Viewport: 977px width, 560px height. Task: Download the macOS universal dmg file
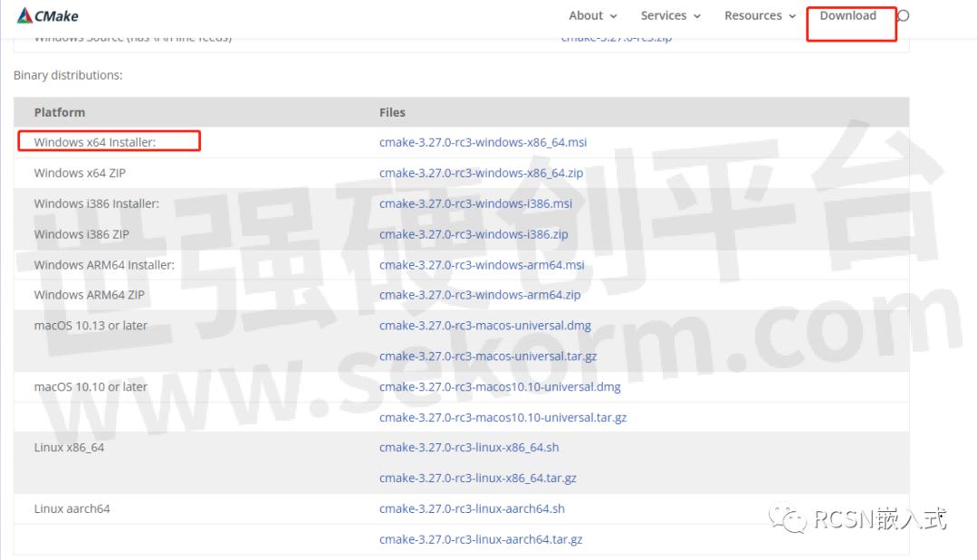(486, 326)
